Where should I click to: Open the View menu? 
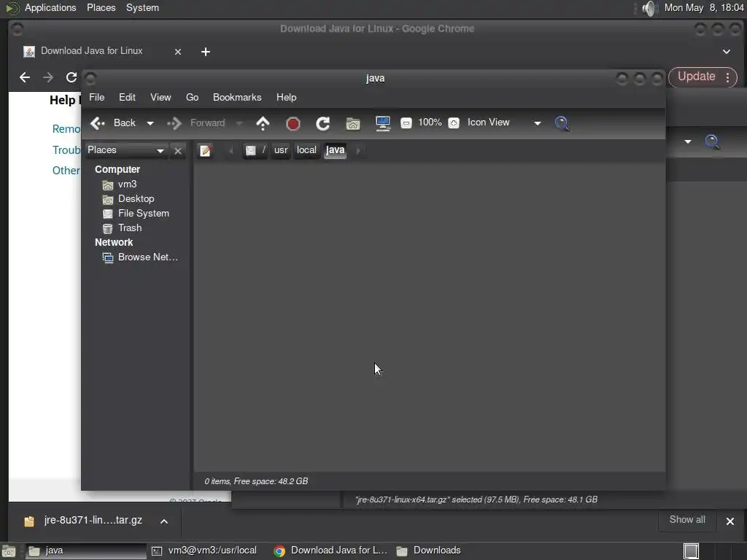160,98
